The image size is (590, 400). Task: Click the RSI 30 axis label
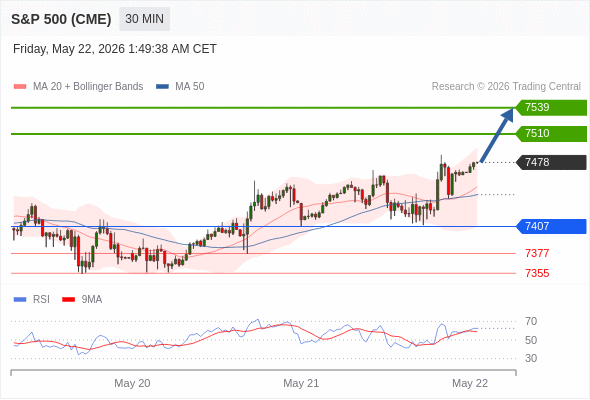coord(531,358)
